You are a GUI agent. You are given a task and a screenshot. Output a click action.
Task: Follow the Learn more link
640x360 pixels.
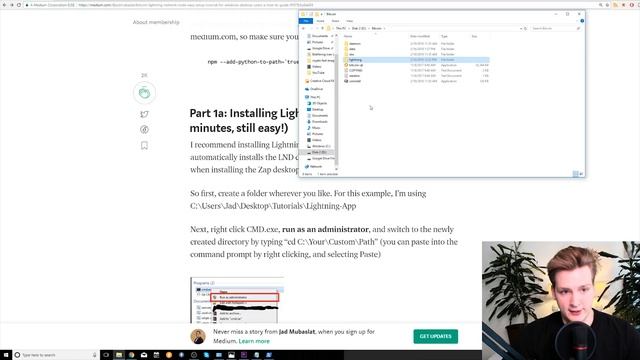click(254, 341)
